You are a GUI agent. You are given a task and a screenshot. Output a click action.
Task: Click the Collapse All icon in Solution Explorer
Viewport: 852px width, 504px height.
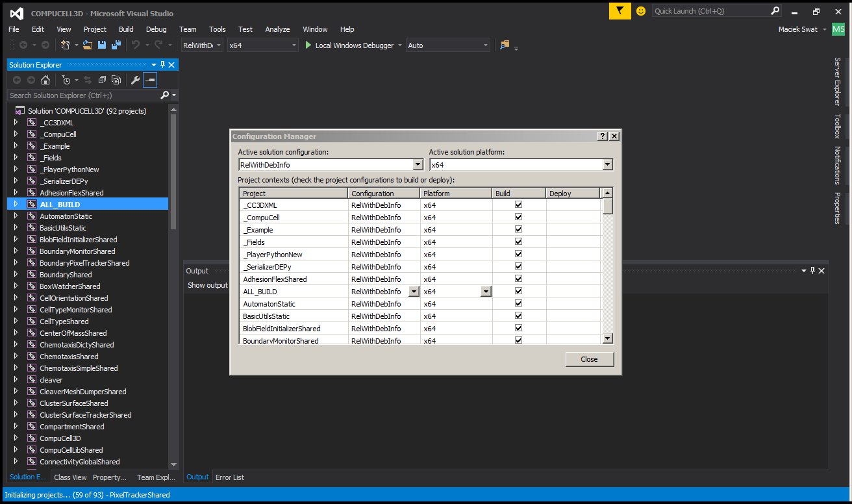point(103,81)
